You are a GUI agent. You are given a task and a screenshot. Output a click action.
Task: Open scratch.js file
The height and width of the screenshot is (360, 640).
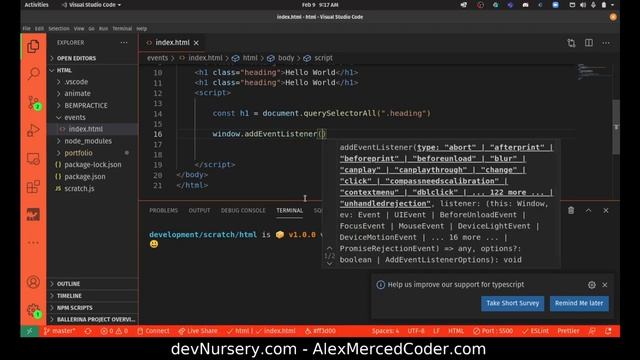(92, 189)
